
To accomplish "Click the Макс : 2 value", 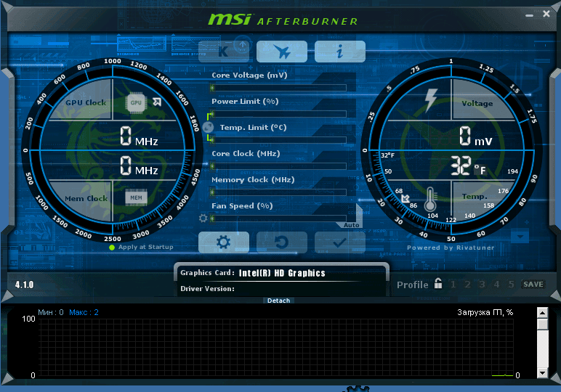I will point(84,312).
